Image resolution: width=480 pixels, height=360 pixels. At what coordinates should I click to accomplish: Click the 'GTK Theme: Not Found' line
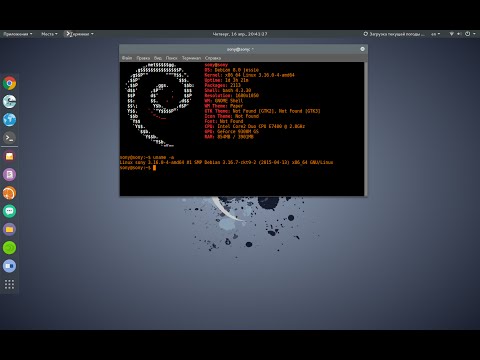pyautogui.click(x=262, y=111)
